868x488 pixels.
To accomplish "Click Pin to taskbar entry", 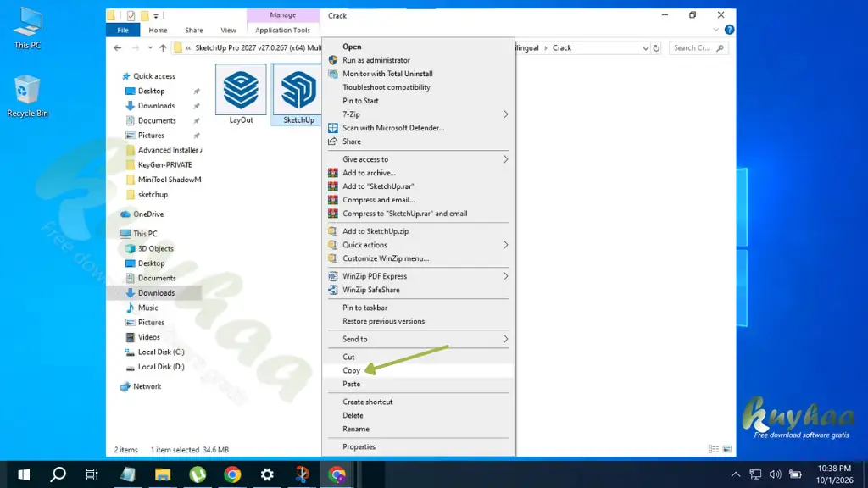I will 364,308.
